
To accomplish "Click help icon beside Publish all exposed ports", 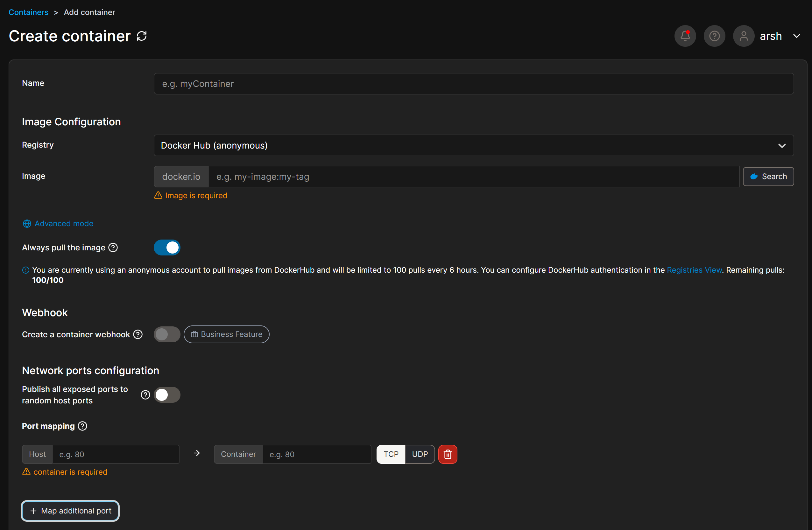I will (x=145, y=394).
